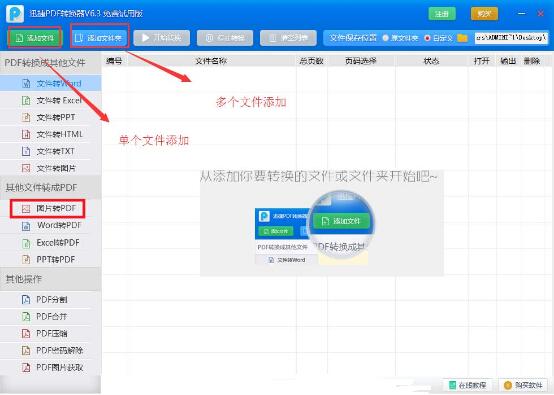
Task: Select 文件转Word in the sidebar
Action: click(x=51, y=83)
